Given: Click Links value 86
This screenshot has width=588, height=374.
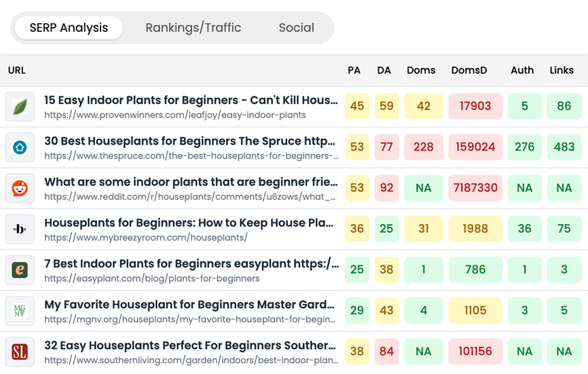Looking at the screenshot, I should pos(564,107).
